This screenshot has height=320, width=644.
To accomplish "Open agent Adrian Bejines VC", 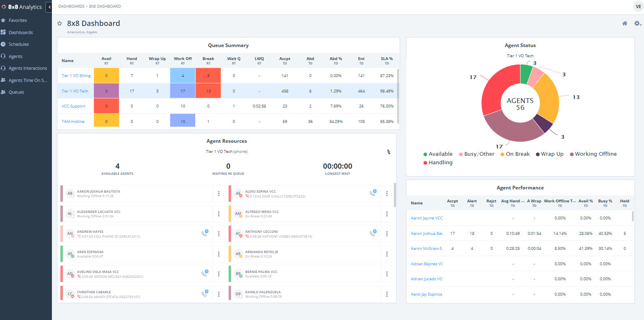I will (x=427, y=264).
